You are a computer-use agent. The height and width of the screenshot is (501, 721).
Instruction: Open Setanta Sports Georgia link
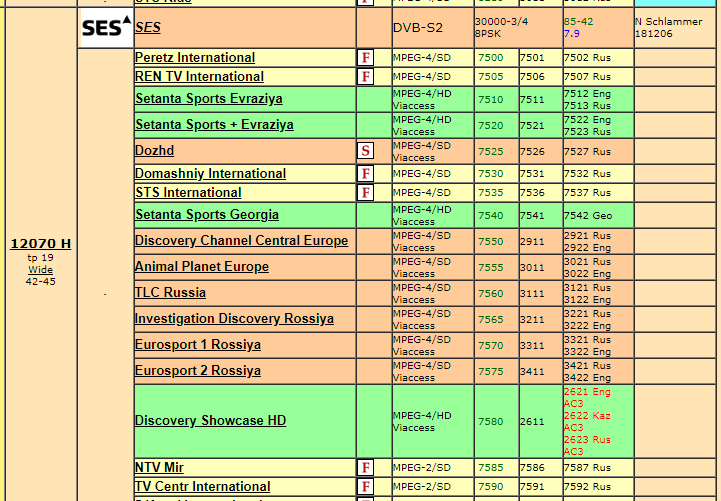(x=207, y=215)
